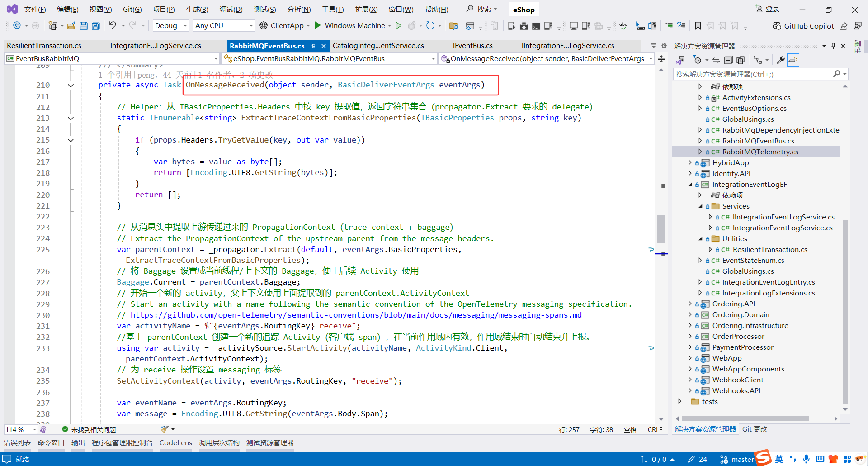Toggle auto-hide pin on Solution Explorer panel
The image size is (868, 466).
click(834, 46)
